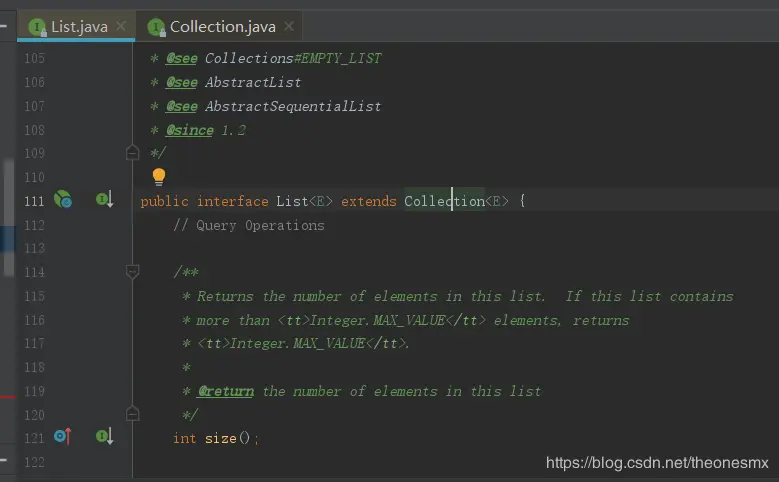Click the 'List' interface name on line 111
This screenshot has width=779, height=482.
(x=292, y=201)
